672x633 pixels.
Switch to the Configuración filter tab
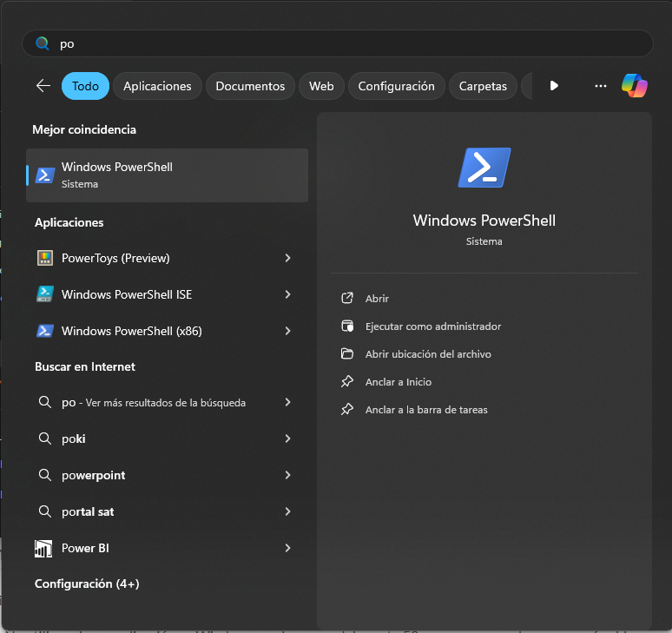pos(397,86)
